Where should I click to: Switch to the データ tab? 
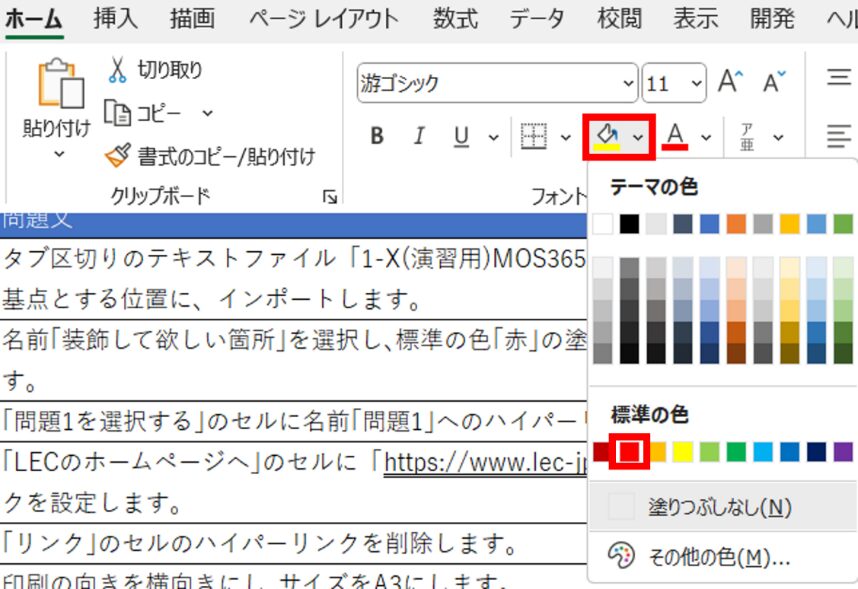pos(537,19)
